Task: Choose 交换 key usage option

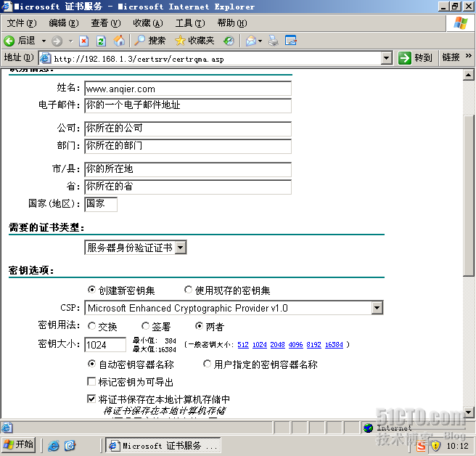Action: (91, 326)
